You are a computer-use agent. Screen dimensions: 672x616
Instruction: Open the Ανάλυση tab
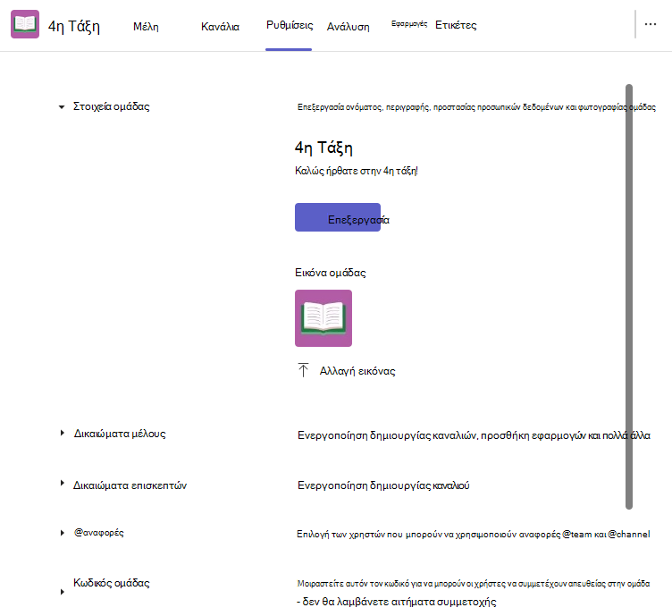348,27
